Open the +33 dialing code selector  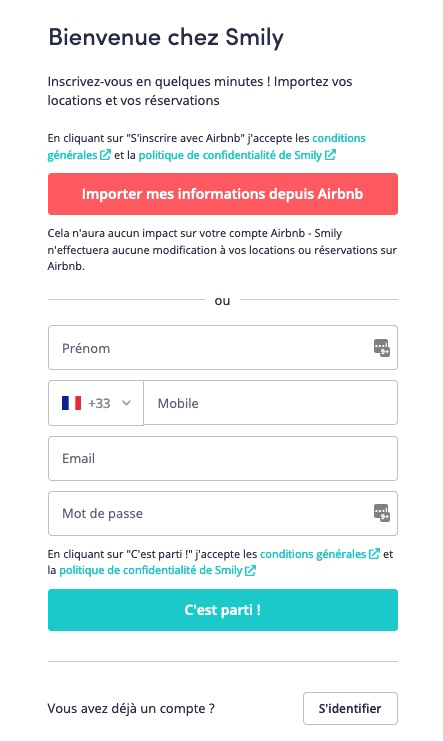(x=96, y=403)
